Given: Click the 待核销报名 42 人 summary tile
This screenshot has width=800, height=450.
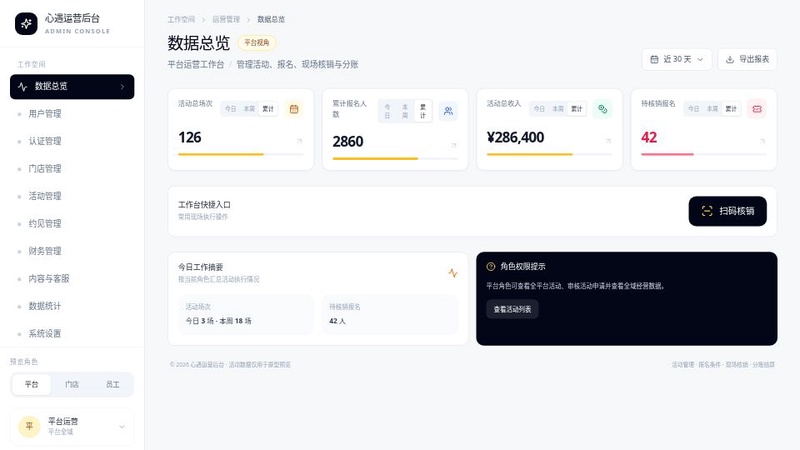Looking at the screenshot, I should [390, 314].
